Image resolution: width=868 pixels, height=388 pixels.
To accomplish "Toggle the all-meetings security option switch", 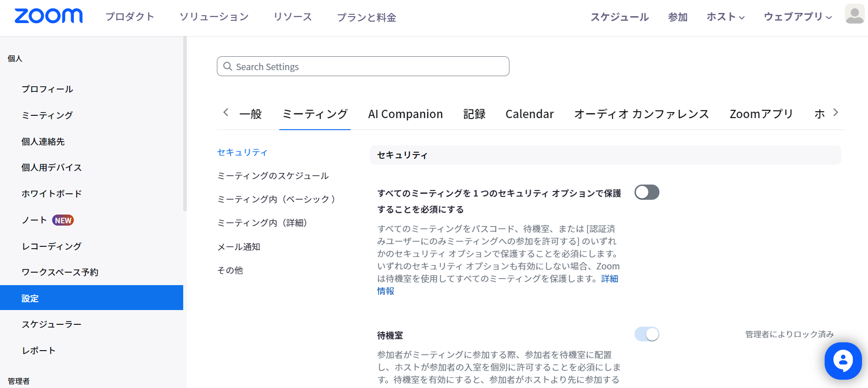I will pyautogui.click(x=647, y=192).
